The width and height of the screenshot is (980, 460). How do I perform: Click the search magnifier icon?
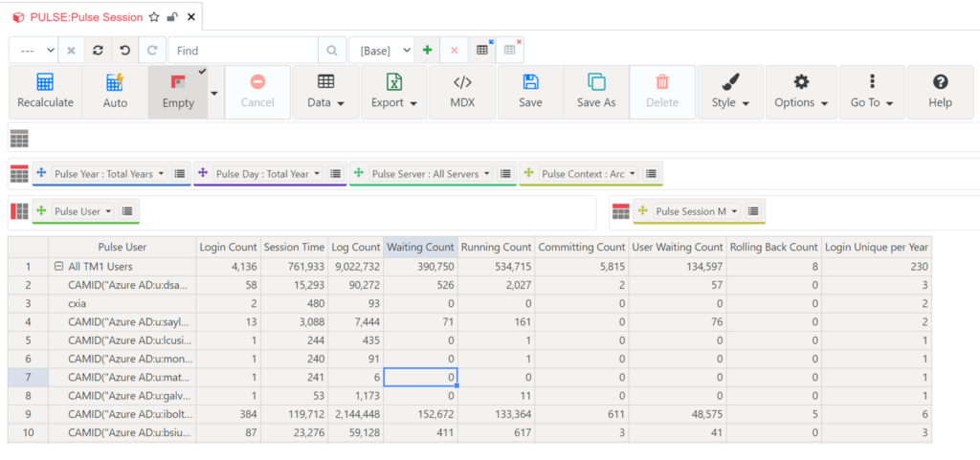tap(332, 50)
